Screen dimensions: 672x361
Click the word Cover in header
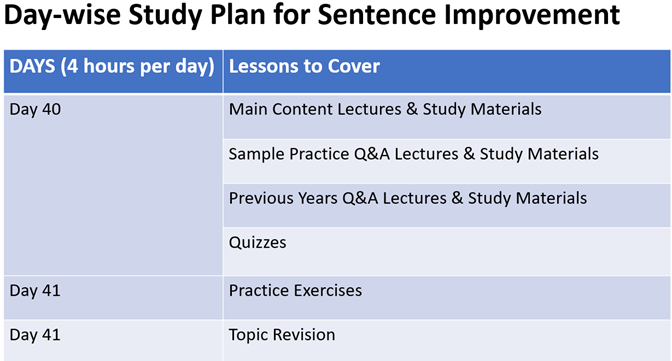pos(354,66)
